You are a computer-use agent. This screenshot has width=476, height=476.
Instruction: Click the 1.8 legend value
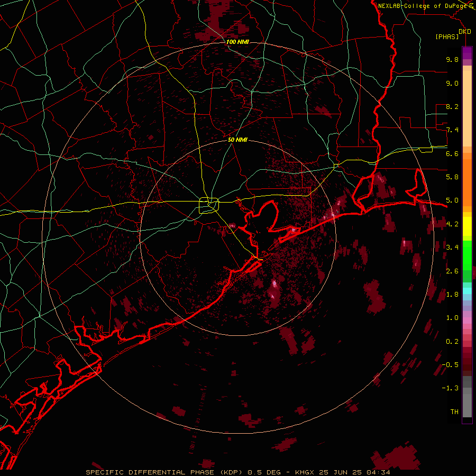pos(452,295)
